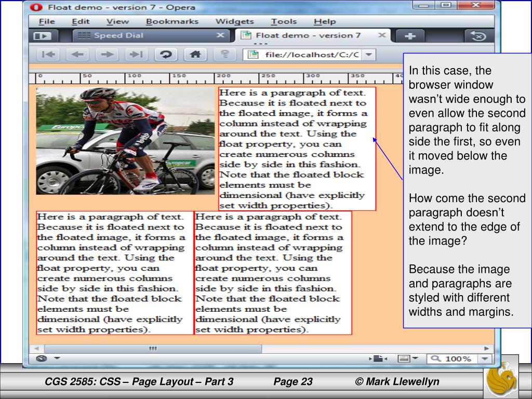532x399 pixels.
Task: Close the Speed Dial tab
Action: click(220, 35)
